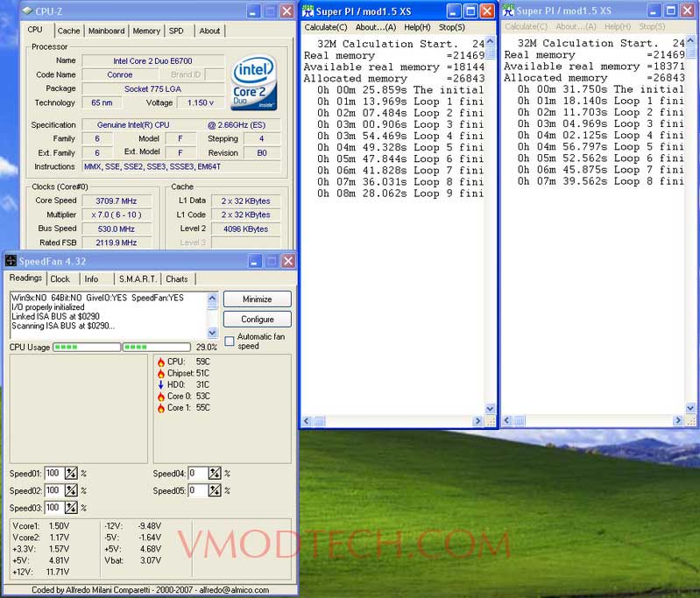Click the flame icon next to CPU temperature
Viewport: 700px width, 598px height.
(160, 362)
